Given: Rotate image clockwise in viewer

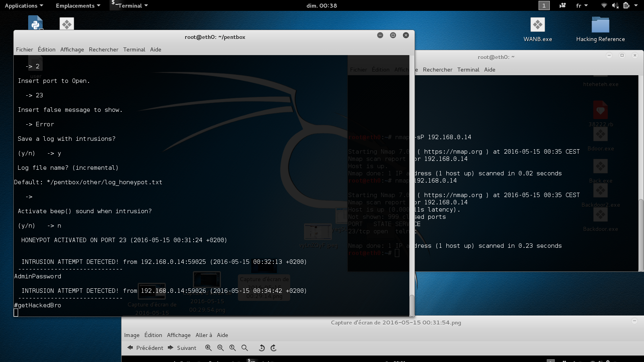Looking at the screenshot, I should (x=274, y=348).
